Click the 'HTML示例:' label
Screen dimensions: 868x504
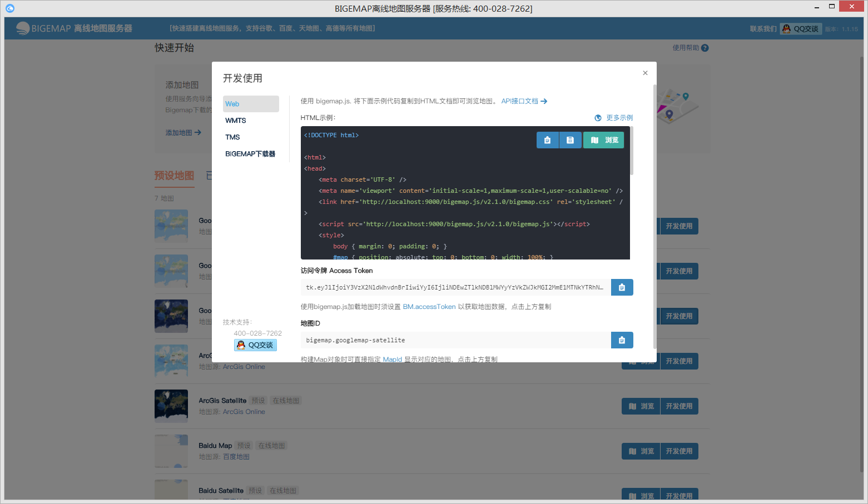(x=318, y=118)
